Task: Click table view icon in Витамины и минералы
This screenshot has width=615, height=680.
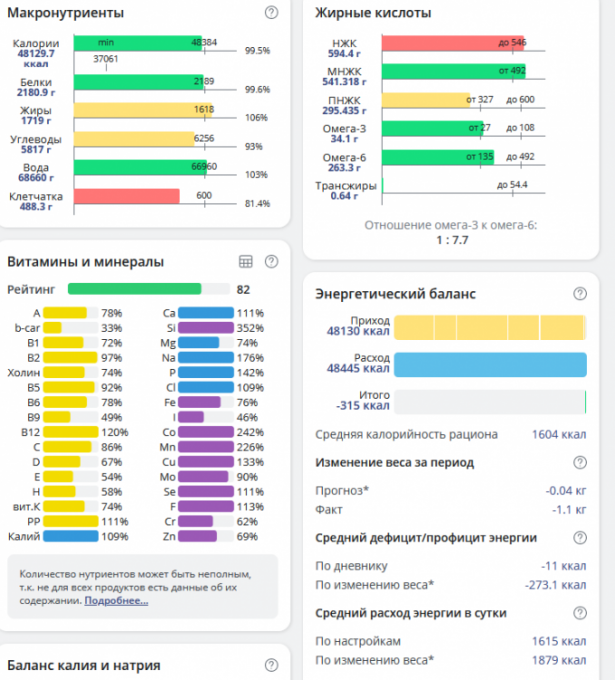Action: point(246,262)
